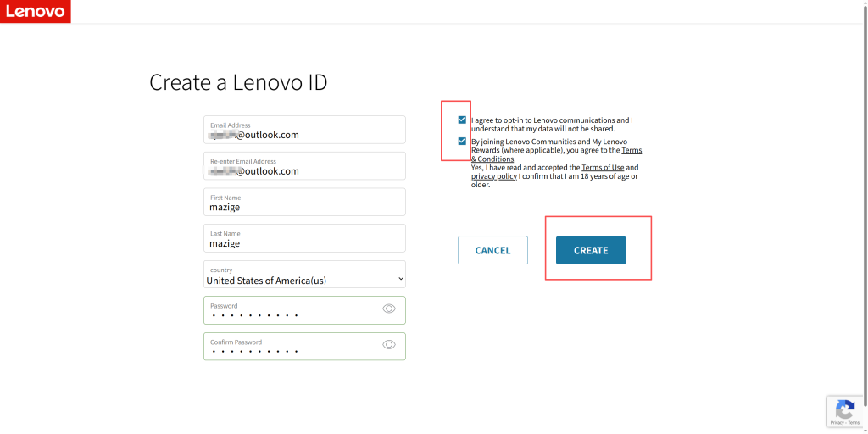
Task: Open the Terms of Use link
Action: click(603, 168)
